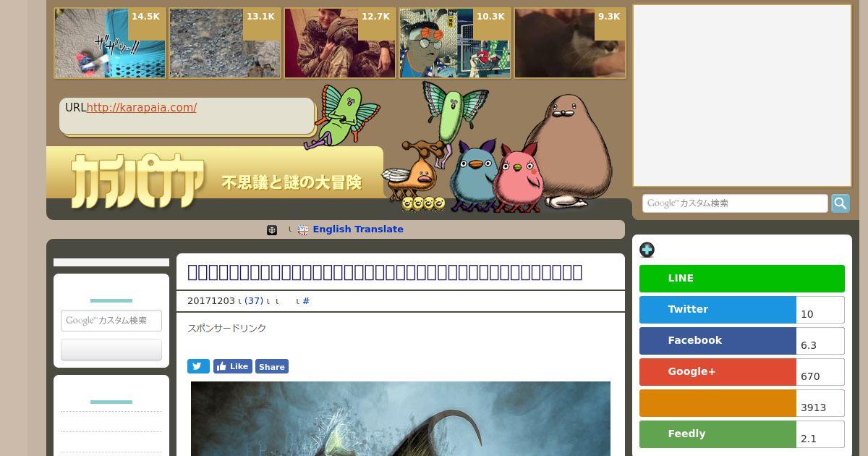This screenshot has height=456, width=868.
Task: Open the thumbnail with 10.3K shares
Action: tap(455, 43)
